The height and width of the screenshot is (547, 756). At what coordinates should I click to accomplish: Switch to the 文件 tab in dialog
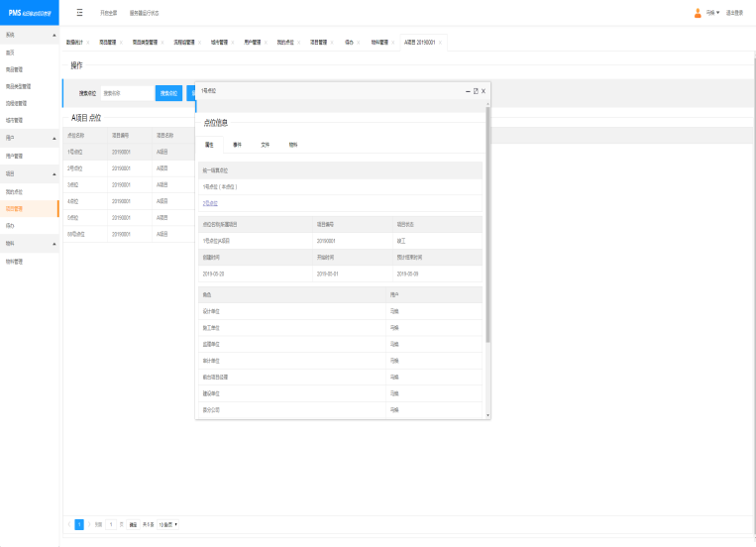(x=265, y=145)
